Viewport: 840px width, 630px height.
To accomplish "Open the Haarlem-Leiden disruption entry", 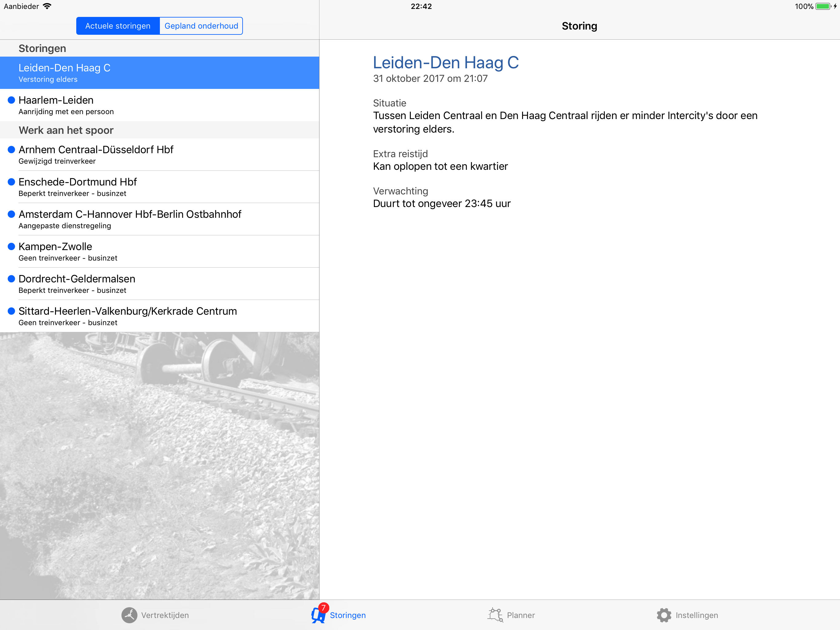I will (160, 105).
